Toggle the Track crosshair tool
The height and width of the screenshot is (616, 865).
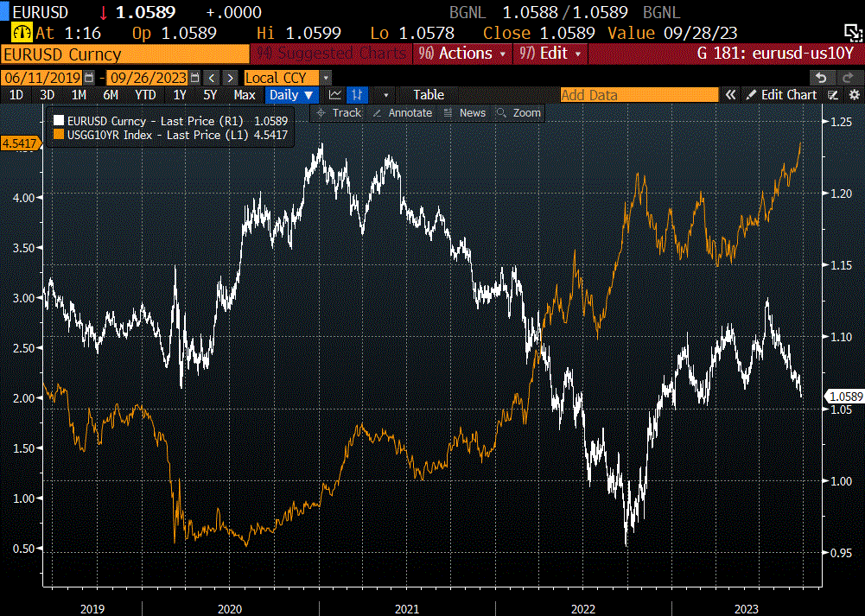tap(339, 113)
